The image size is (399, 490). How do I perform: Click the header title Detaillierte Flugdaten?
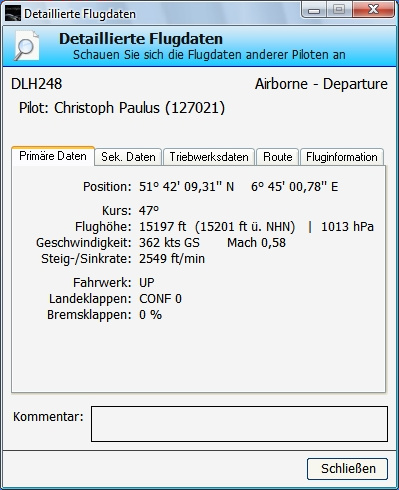tap(141, 39)
